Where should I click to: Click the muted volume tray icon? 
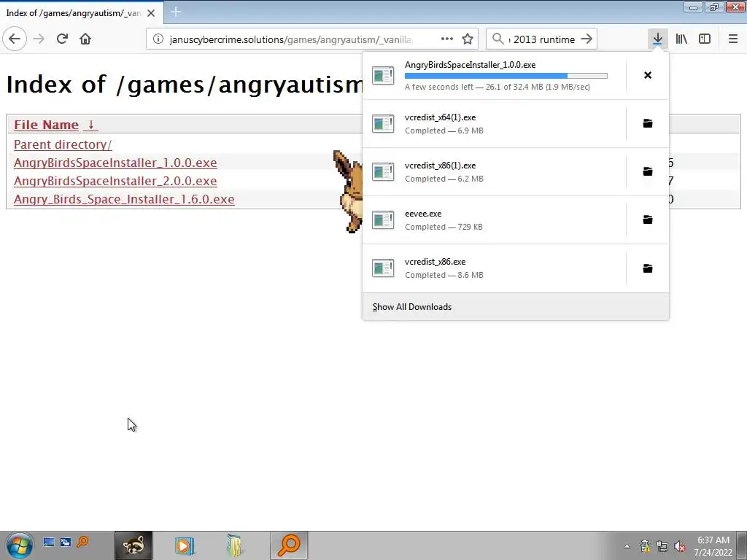pyautogui.click(x=680, y=546)
